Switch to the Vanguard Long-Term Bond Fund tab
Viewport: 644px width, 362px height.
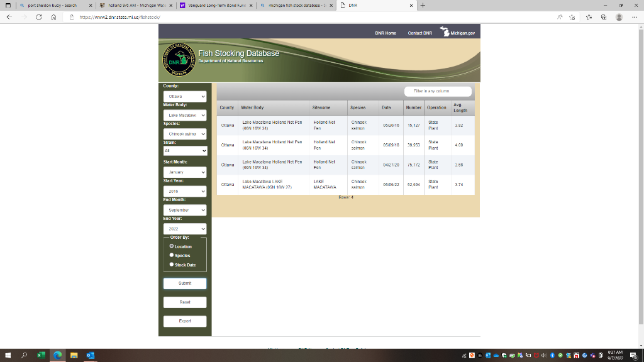click(212, 5)
